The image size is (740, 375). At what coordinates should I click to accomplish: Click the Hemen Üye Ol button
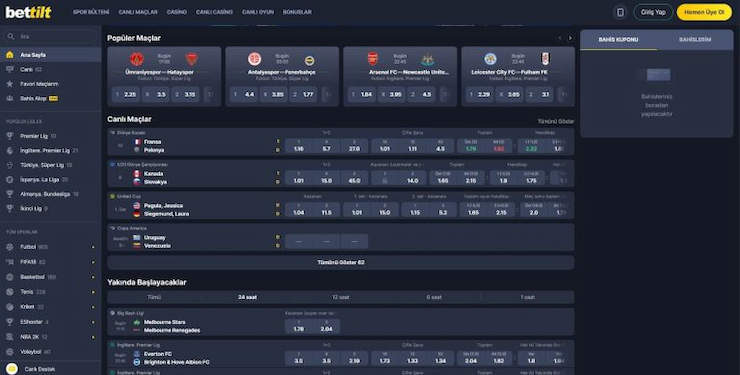[x=704, y=12]
